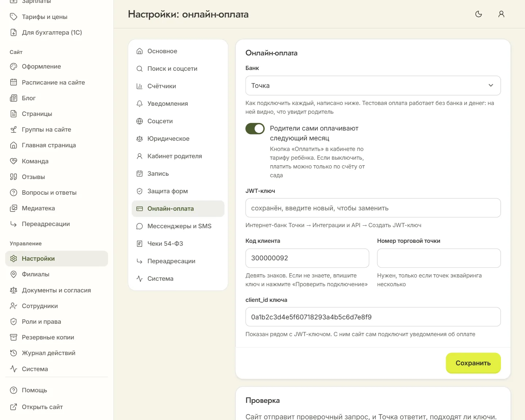Image resolution: width=525 pixels, height=420 pixels.
Task: Click the heart-handshake icon beside Команда
Action: [x=13, y=161]
